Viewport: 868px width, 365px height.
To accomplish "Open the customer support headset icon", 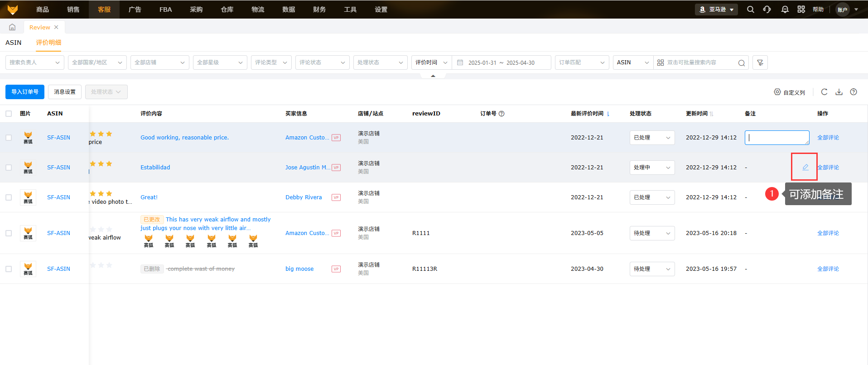I will 767,10.
